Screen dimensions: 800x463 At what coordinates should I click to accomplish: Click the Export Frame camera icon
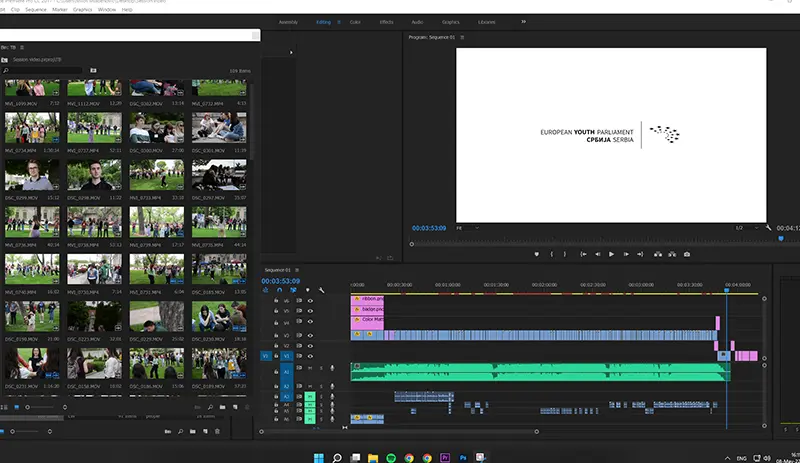point(687,254)
